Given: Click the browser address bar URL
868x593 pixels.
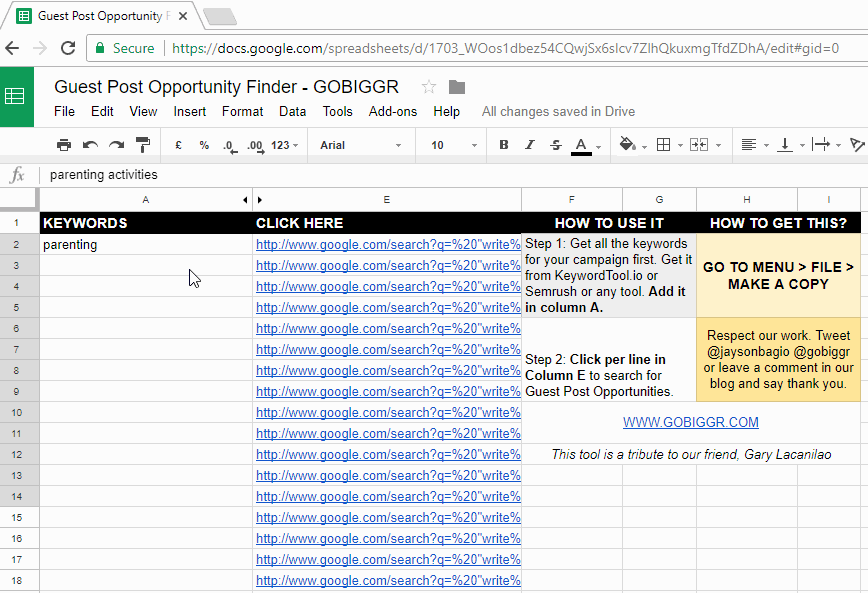Looking at the screenshot, I should click(x=505, y=48).
